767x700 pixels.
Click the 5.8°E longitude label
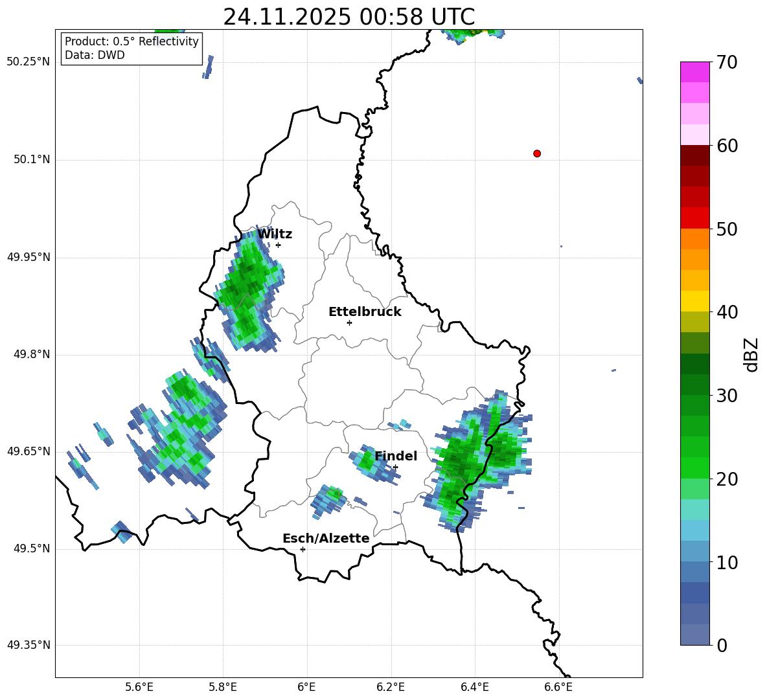223,687
